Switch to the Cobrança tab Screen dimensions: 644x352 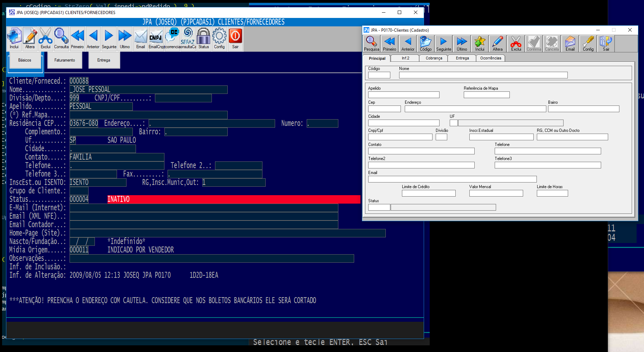[434, 58]
